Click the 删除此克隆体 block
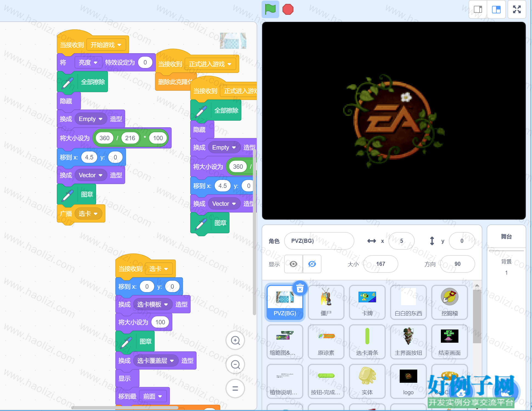The image size is (532, 411). 173,82
